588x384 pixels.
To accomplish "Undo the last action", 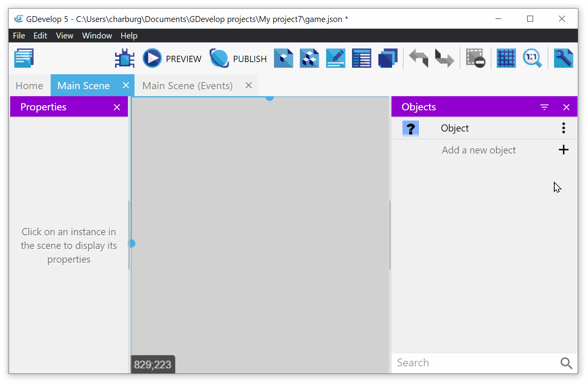I will coord(418,58).
